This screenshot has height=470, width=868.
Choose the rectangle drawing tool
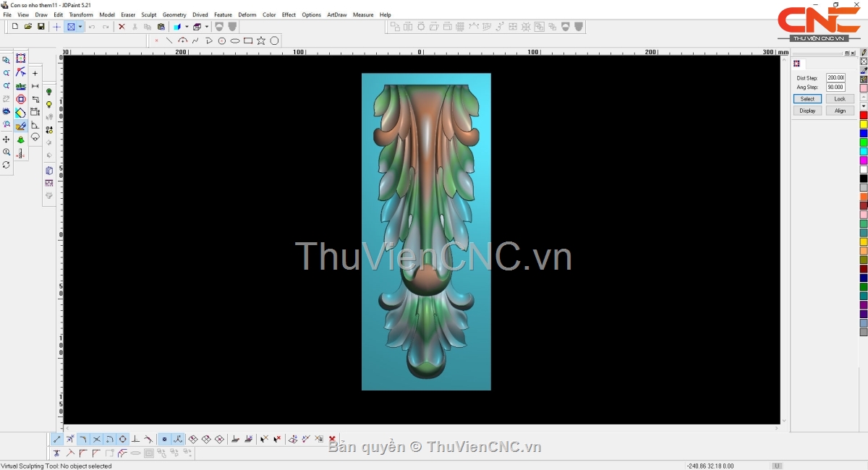[x=248, y=40]
